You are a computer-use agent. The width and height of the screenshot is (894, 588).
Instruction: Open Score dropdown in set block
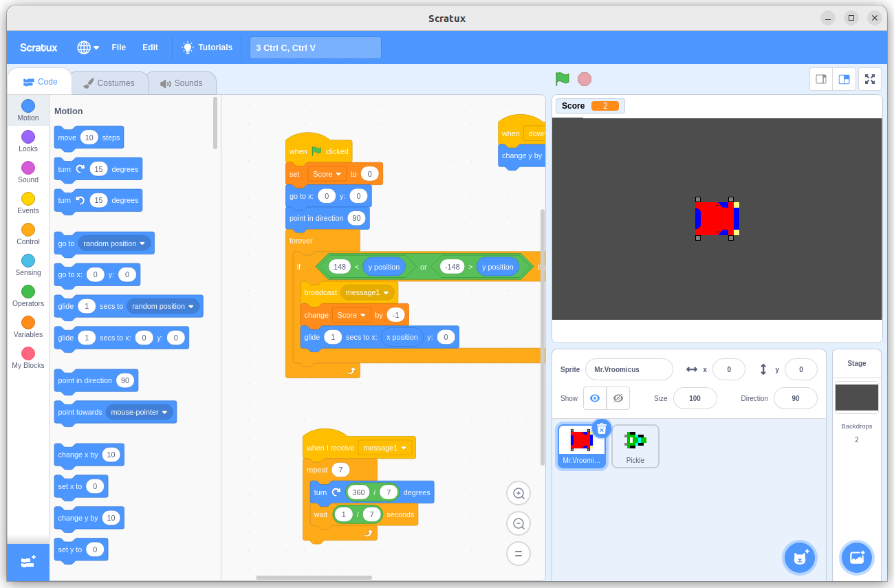tap(327, 174)
